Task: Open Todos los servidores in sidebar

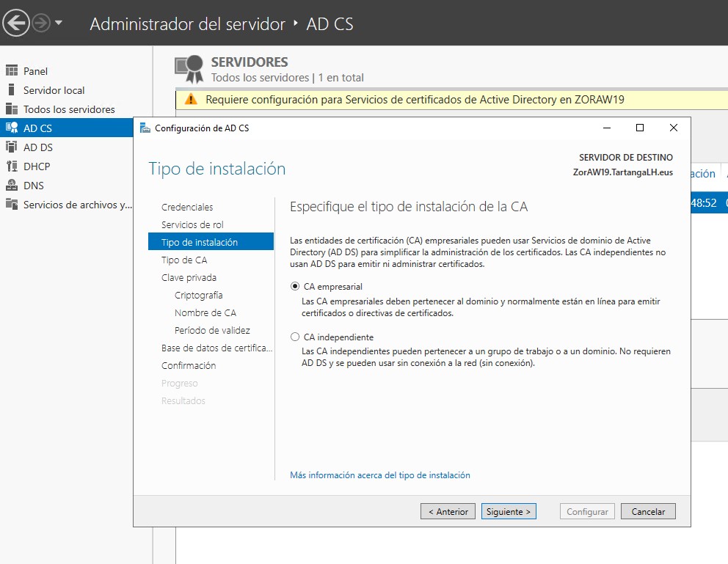Action: coord(69,109)
